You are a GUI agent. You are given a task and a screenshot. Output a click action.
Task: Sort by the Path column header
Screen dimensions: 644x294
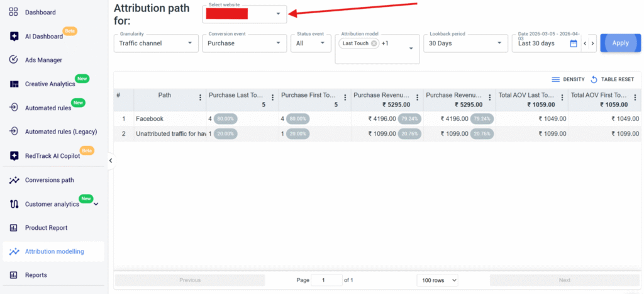coord(165,95)
